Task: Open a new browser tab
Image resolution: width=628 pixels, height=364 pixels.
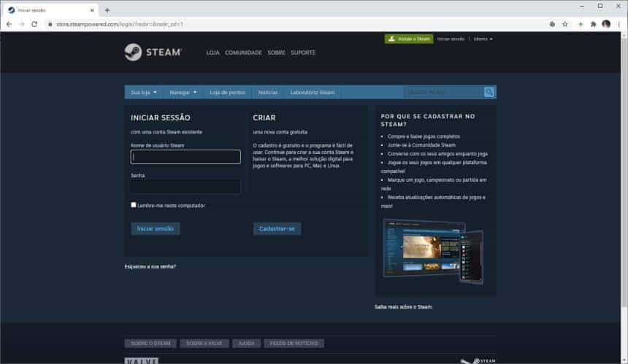Action: pos(107,10)
